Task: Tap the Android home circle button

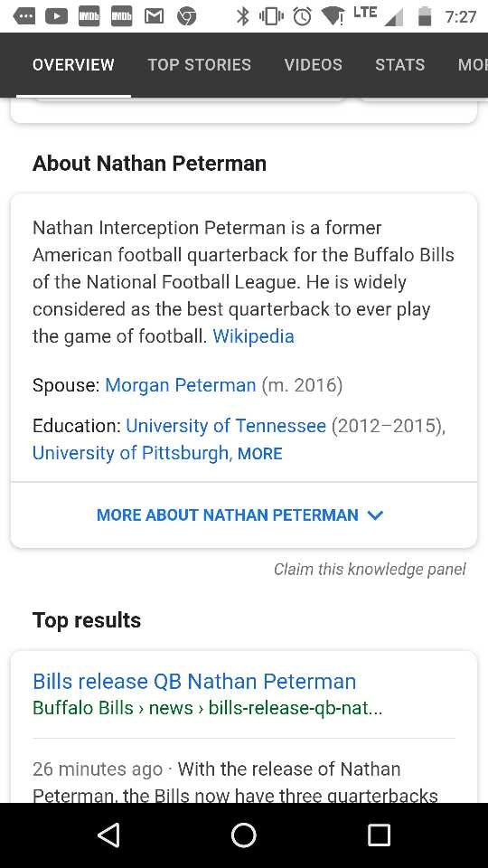Action: (243, 835)
